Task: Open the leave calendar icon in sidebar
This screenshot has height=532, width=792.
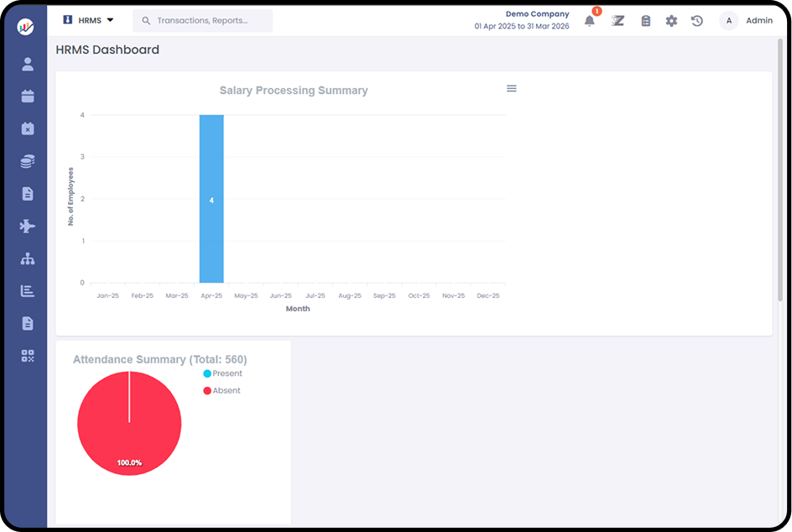Action: [x=26, y=128]
